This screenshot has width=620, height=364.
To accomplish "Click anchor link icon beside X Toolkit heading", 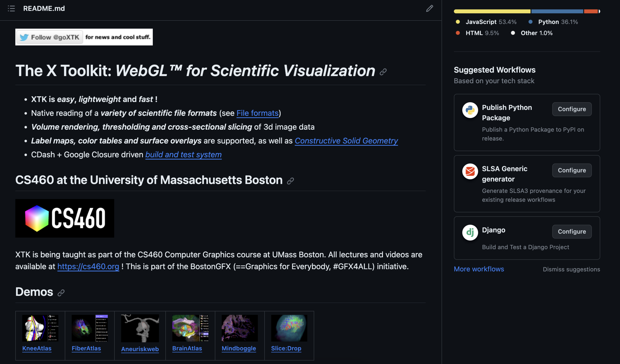I will point(383,72).
